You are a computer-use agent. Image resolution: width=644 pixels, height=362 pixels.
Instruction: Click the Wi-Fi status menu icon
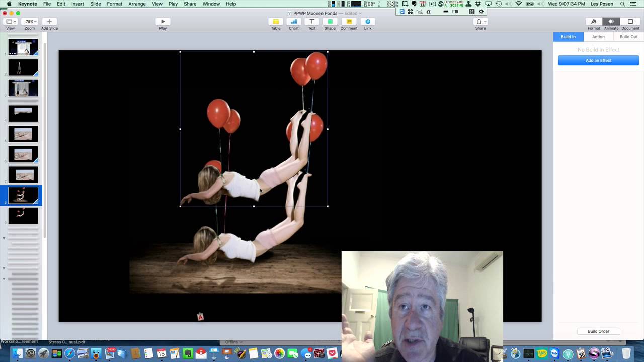click(519, 4)
